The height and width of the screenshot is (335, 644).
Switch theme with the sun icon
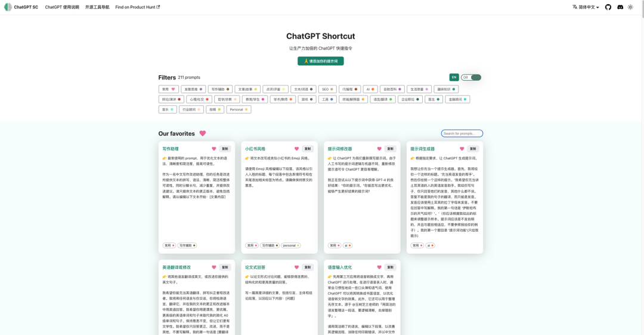tap(630, 7)
